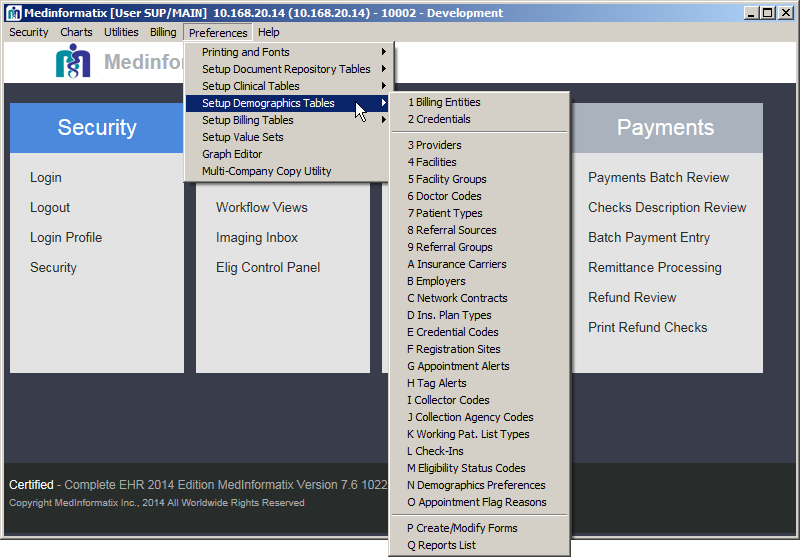This screenshot has height=558, width=801.
Task: Expand Setup Document Repository Tables submenu
Action: coord(289,69)
